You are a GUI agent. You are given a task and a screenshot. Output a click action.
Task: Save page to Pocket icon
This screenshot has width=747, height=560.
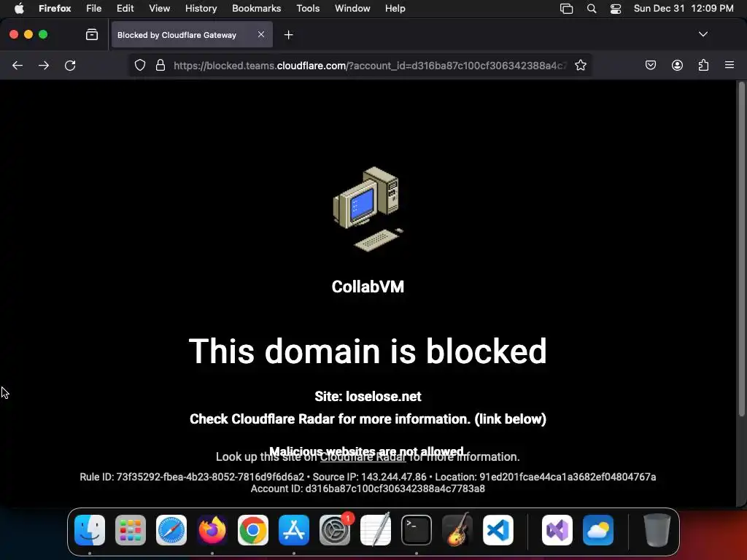click(x=650, y=65)
